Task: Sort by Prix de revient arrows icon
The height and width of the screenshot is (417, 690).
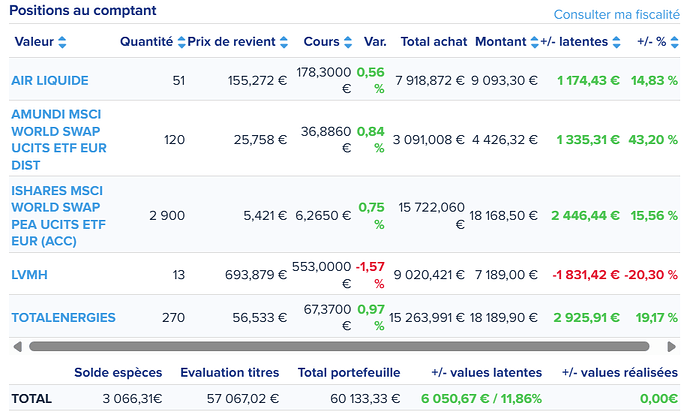Action: (283, 42)
